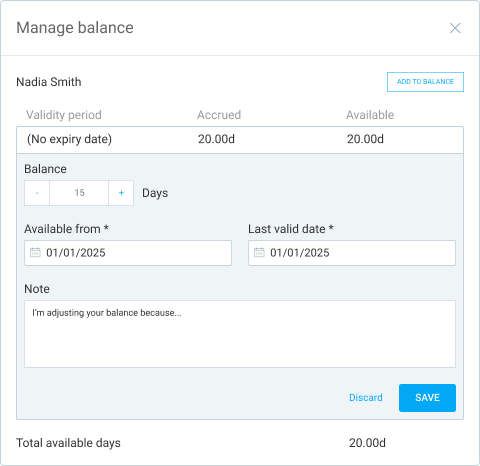Click the 'Available from *' field label
The width and height of the screenshot is (480, 466).
pyautogui.click(x=66, y=229)
